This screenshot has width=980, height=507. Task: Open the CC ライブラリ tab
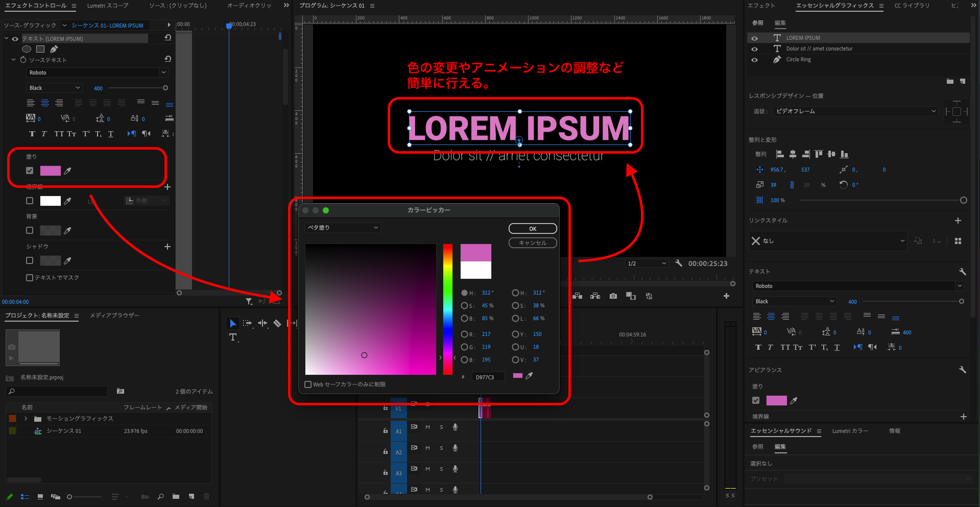pos(912,6)
